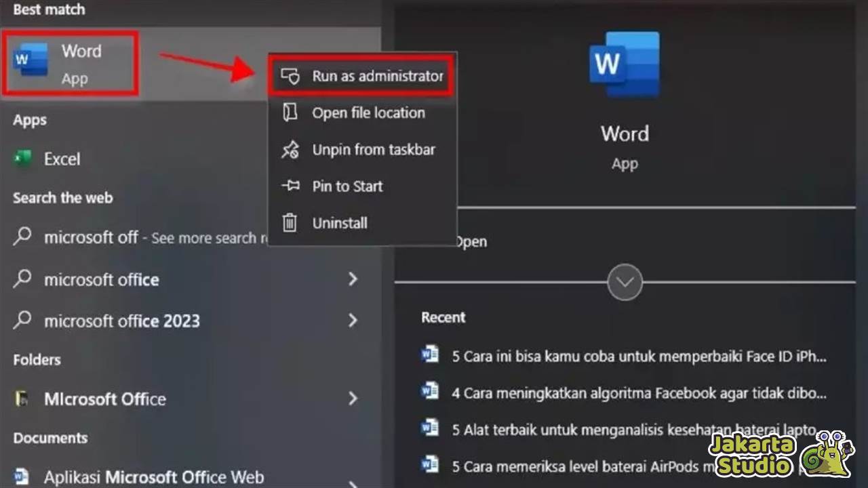
Task: Click the Recent heading in preview pane
Action: 443,317
